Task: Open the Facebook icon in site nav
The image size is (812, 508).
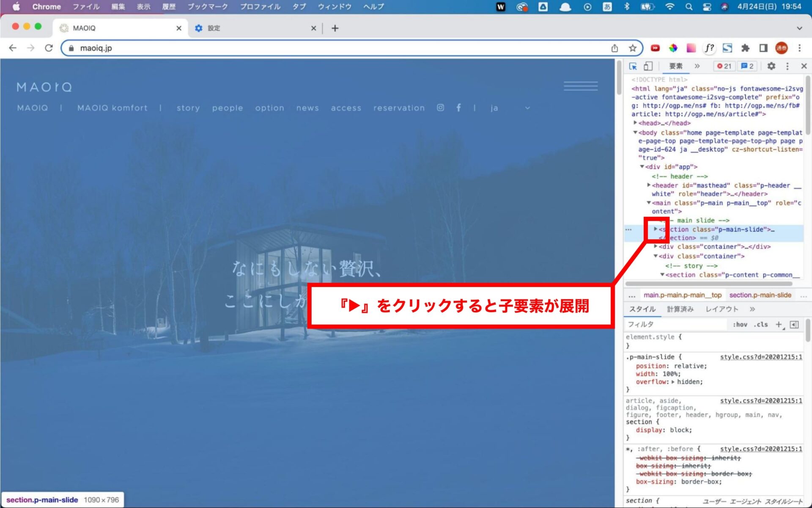Action: click(x=458, y=108)
